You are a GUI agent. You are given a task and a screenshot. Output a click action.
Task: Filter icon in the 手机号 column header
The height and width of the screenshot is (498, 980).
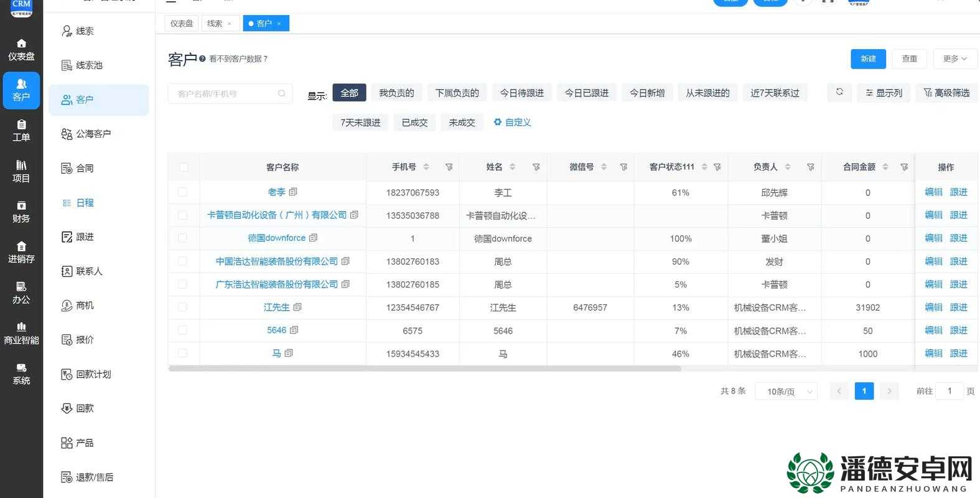pyautogui.click(x=449, y=167)
